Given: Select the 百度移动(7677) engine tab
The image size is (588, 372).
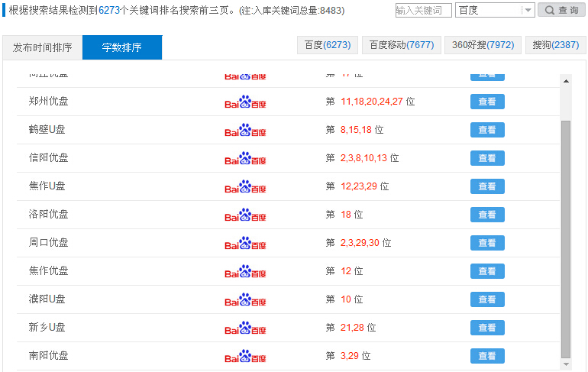Looking at the screenshot, I should point(401,45).
